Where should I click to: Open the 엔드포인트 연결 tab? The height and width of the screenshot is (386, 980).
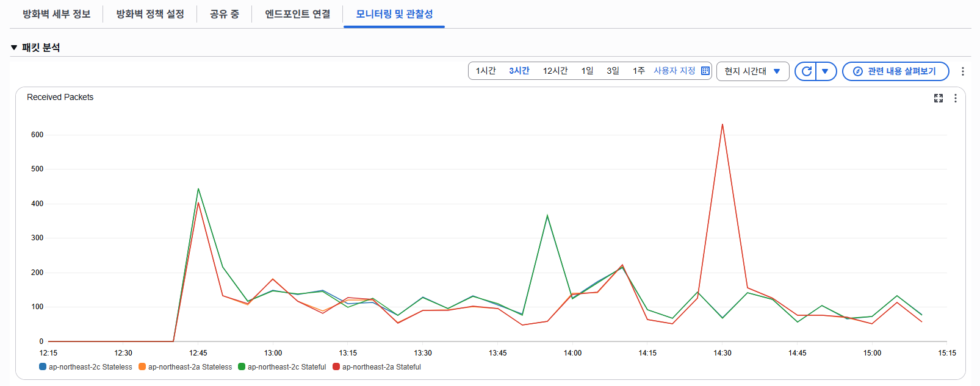pyautogui.click(x=297, y=14)
